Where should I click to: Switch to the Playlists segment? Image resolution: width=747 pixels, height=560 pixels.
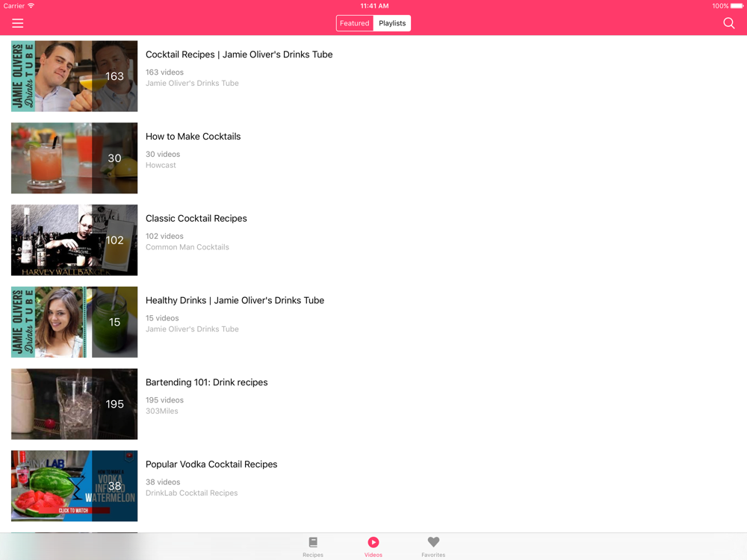[392, 23]
